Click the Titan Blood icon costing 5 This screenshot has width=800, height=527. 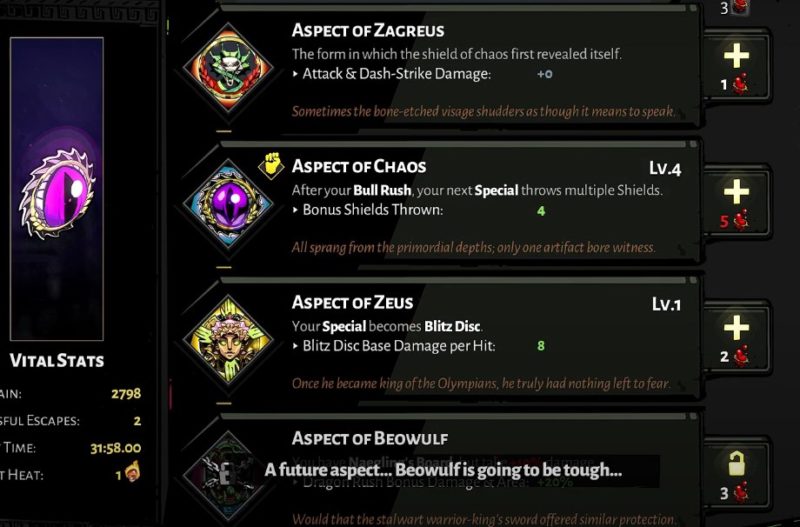740,221
